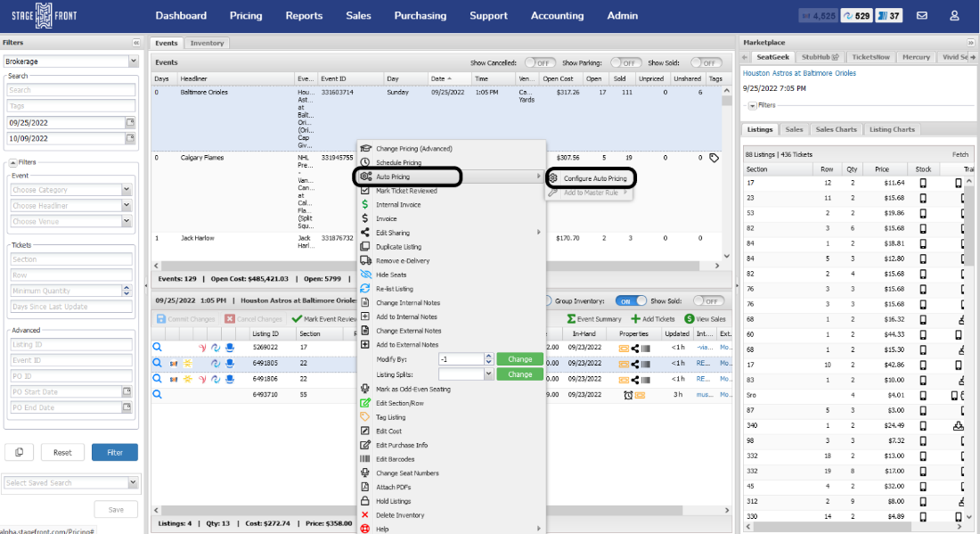Screen dimensions: 980x534
Task: Click the Modify By value field
Action: (x=461, y=359)
